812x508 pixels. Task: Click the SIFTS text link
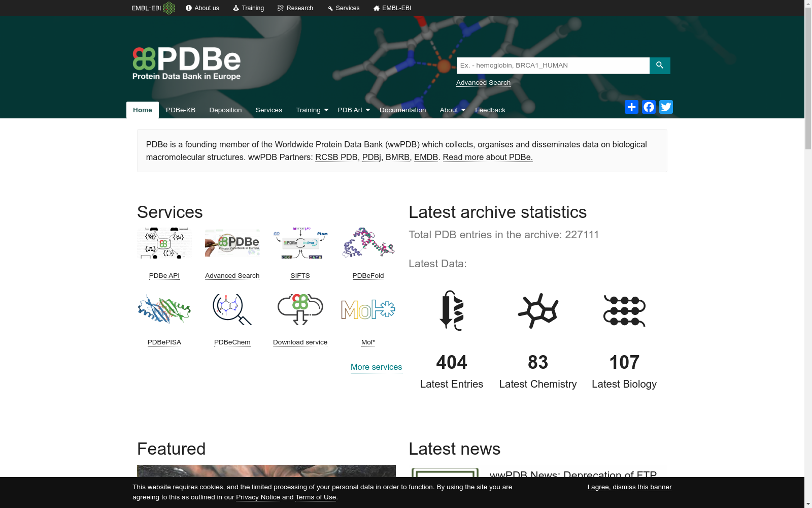[x=300, y=276]
